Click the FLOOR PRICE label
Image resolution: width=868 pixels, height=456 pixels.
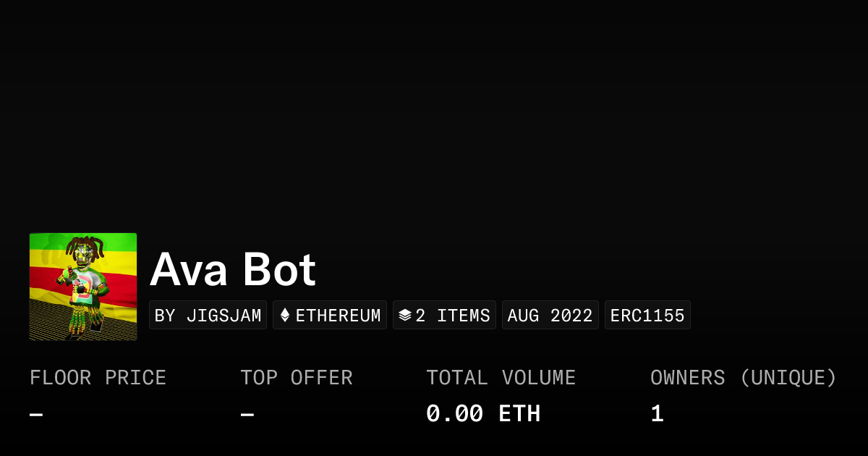(98, 378)
